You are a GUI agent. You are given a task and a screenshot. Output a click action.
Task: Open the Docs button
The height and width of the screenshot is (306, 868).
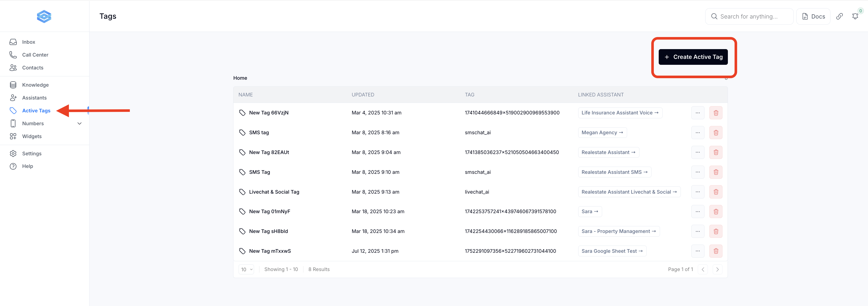(x=813, y=16)
